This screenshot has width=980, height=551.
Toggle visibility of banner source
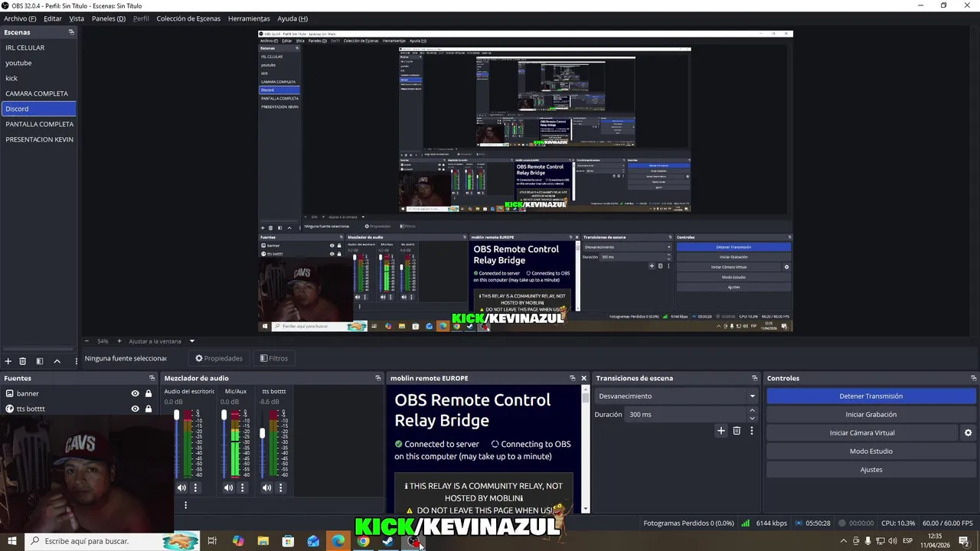[x=135, y=393]
